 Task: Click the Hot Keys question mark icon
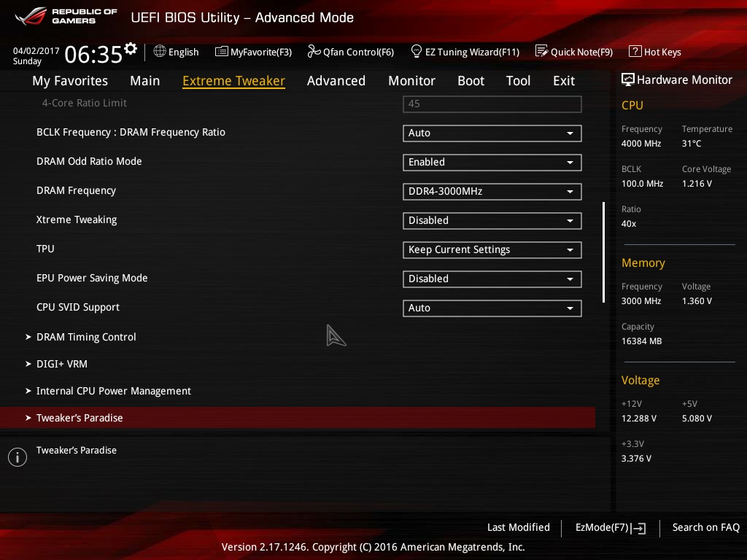(635, 51)
